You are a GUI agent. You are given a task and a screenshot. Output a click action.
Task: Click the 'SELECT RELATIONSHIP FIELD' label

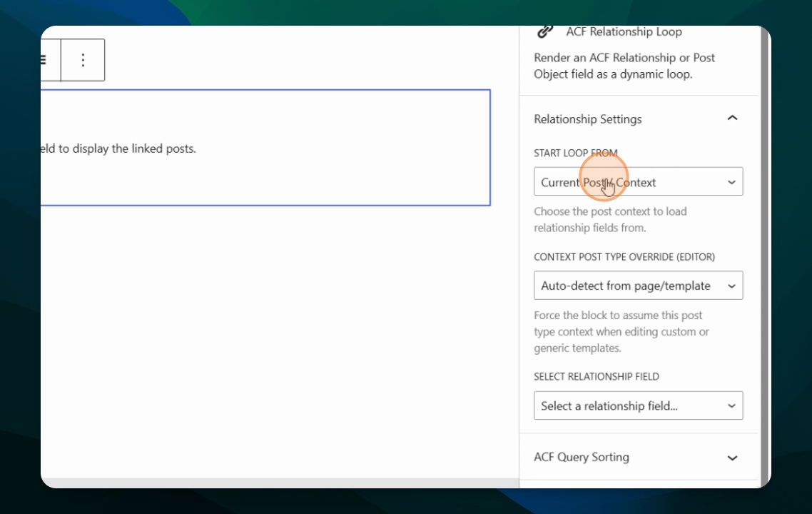[596, 377]
